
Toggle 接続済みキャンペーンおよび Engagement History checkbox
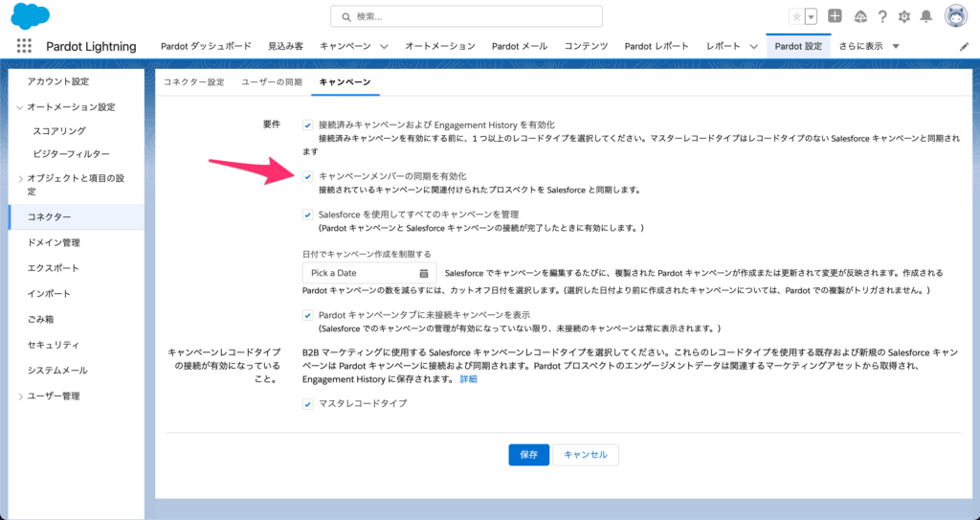(307, 125)
